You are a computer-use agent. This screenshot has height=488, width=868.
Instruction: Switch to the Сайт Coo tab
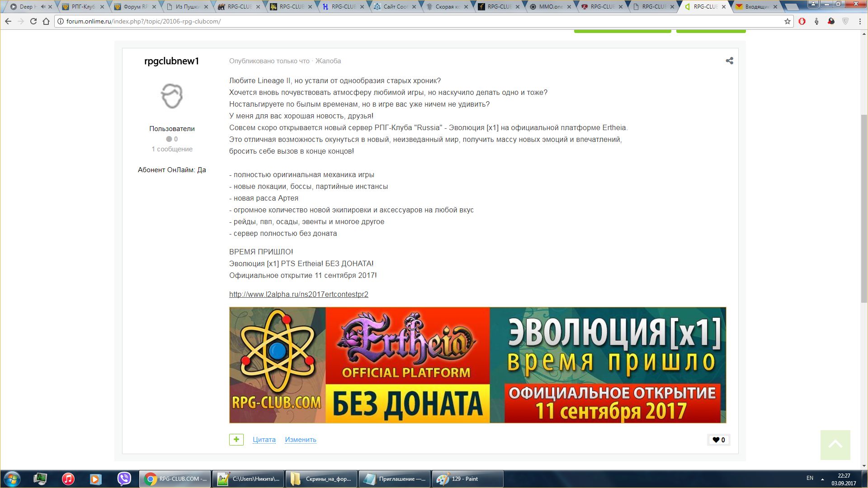pyautogui.click(x=395, y=7)
